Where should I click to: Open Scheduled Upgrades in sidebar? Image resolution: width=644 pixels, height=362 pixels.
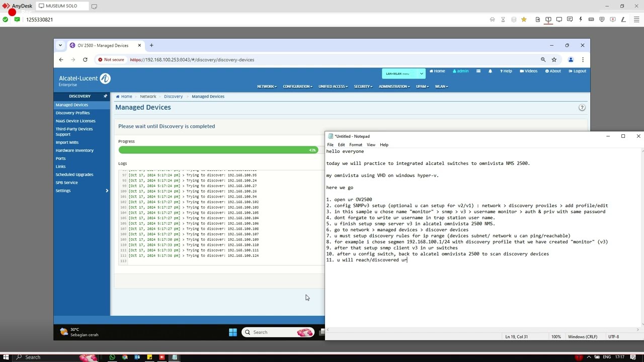tap(74, 174)
